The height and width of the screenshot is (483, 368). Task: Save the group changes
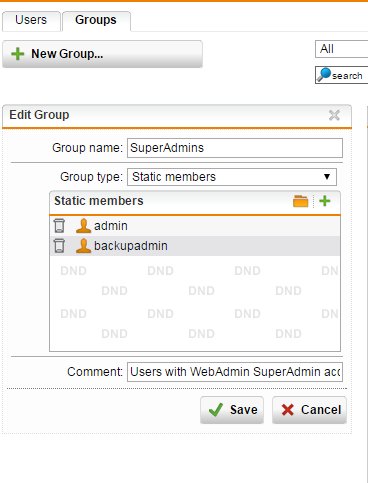point(232,410)
